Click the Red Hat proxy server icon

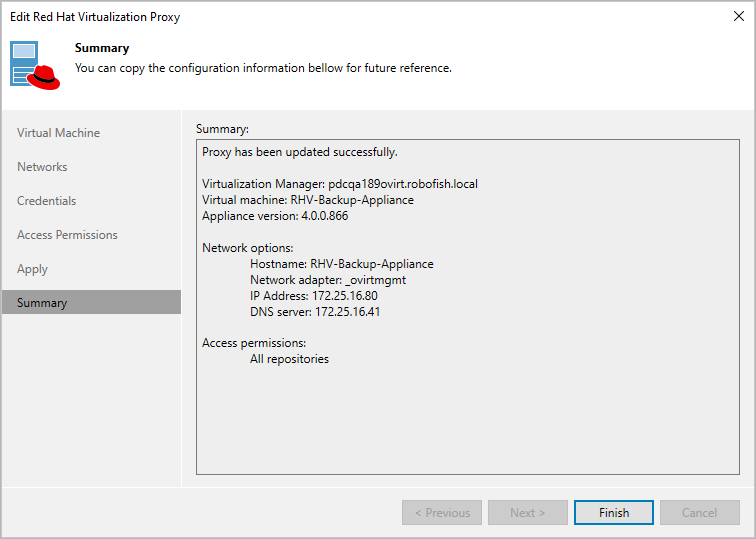point(35,66)
